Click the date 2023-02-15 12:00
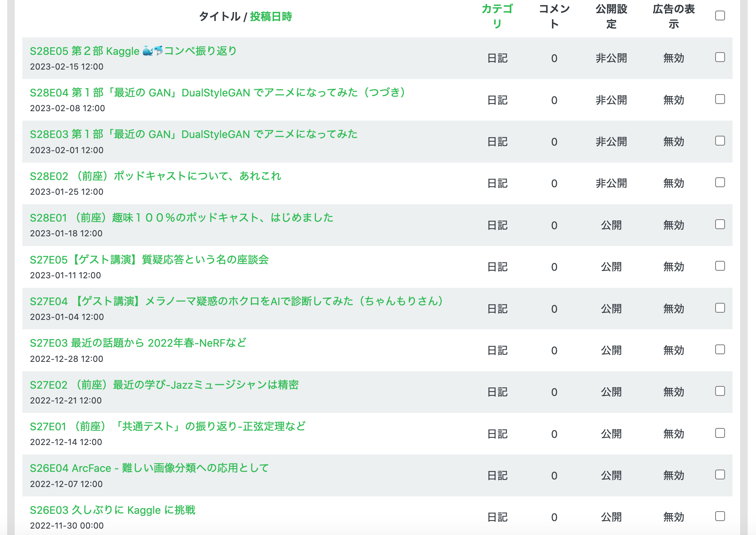 67,67
